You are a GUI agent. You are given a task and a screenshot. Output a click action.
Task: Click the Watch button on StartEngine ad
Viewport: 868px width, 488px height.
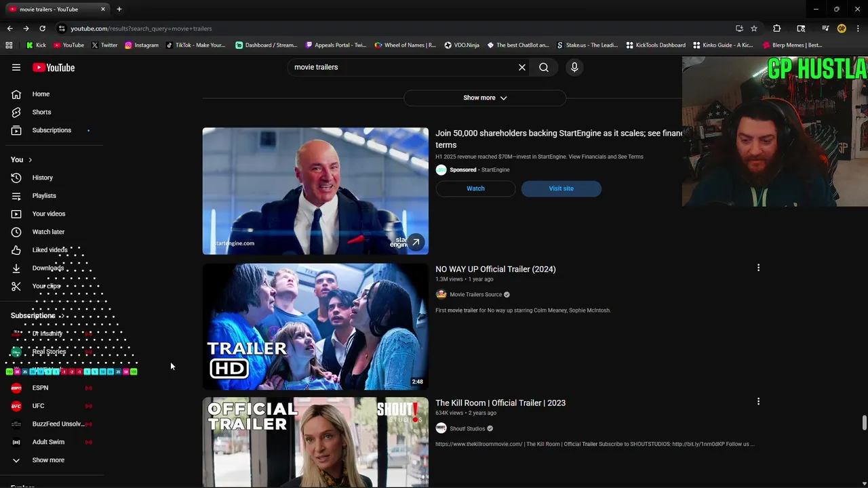(475, 188)
